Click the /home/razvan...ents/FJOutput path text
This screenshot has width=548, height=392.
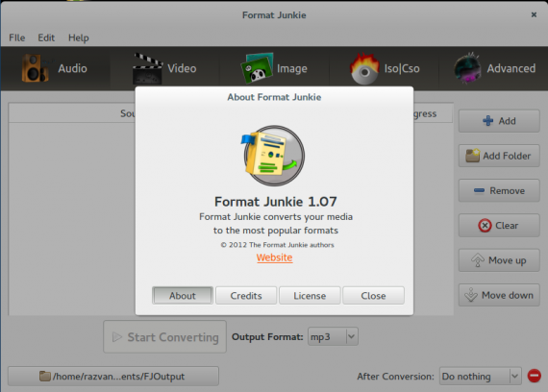[x=118, y=377]
